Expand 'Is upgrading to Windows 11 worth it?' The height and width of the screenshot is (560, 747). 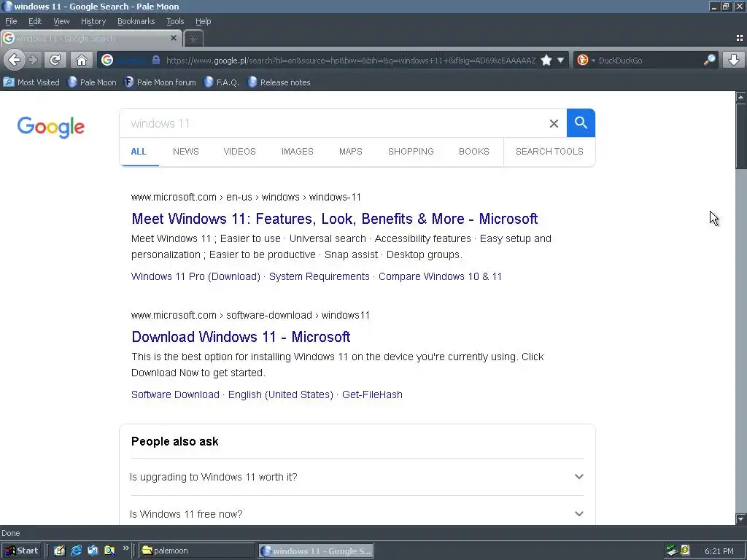pos(356,477)
